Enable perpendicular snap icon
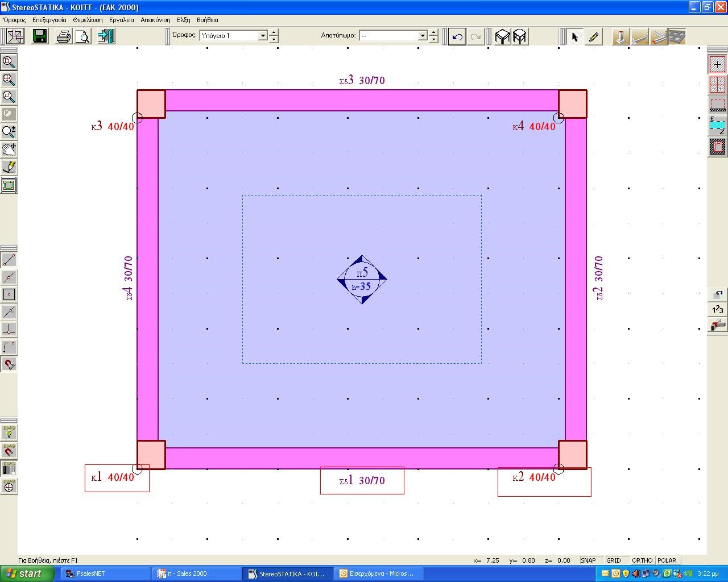The width and height of the screenshot is (728, 582). click(x=9, y=329)
